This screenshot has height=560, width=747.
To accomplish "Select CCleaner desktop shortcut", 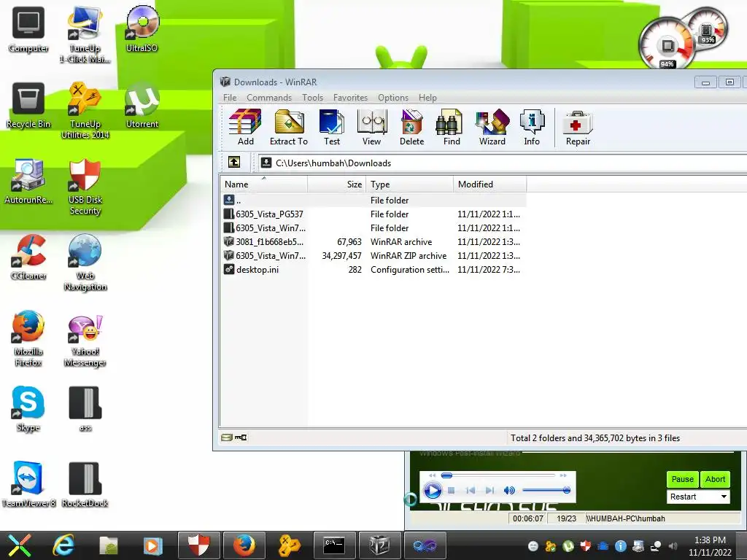I will (x=28, y=257).
